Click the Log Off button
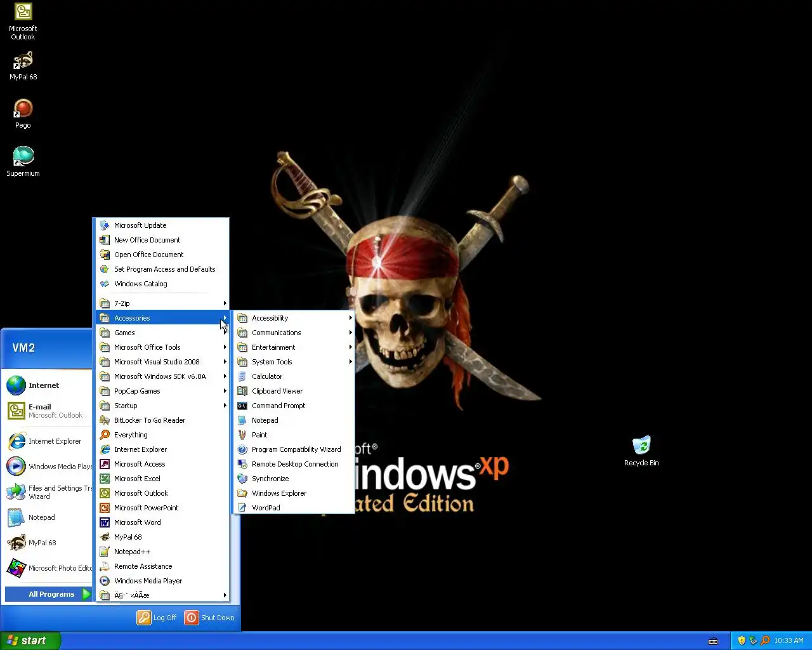812x650 pixels. pyautogui.click(x=157, y=618)
